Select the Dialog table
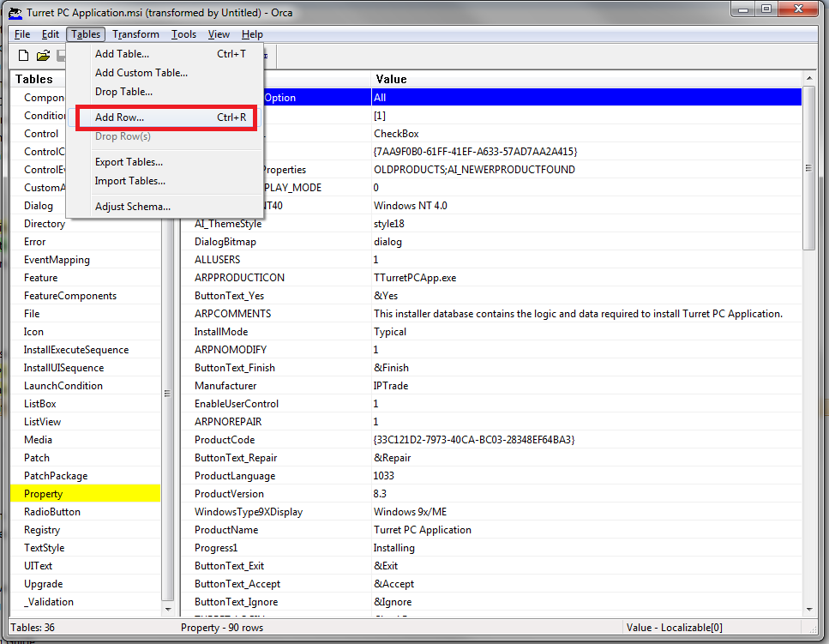 (x=38, y=206)
